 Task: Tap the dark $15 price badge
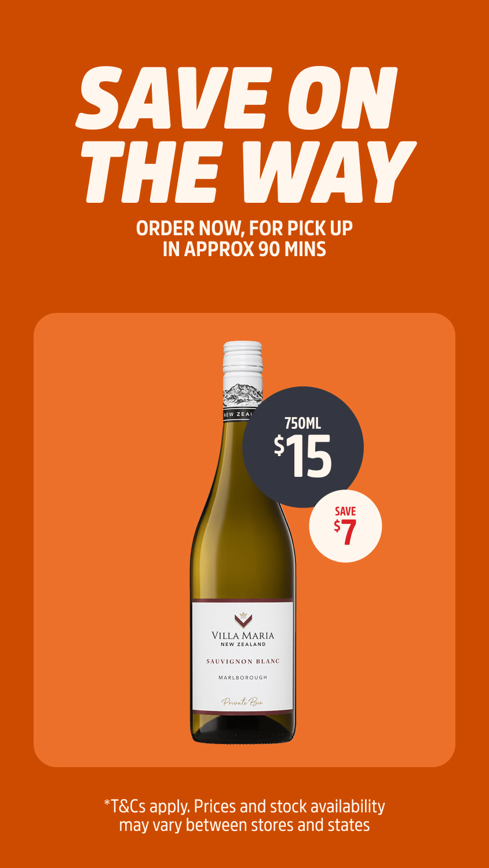tap(302, 447)
